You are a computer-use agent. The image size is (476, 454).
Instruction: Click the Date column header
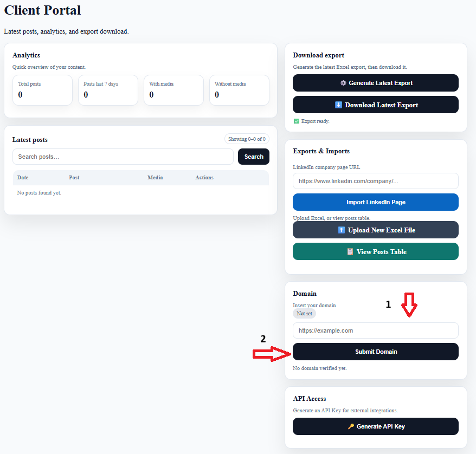[23, 177]
